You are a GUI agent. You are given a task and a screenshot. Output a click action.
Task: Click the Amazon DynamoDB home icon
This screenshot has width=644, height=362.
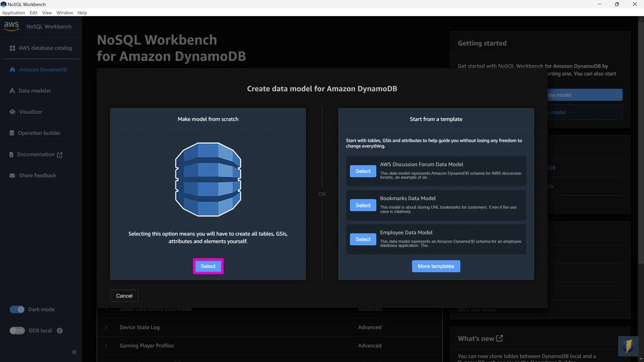[x=13, y=70]
